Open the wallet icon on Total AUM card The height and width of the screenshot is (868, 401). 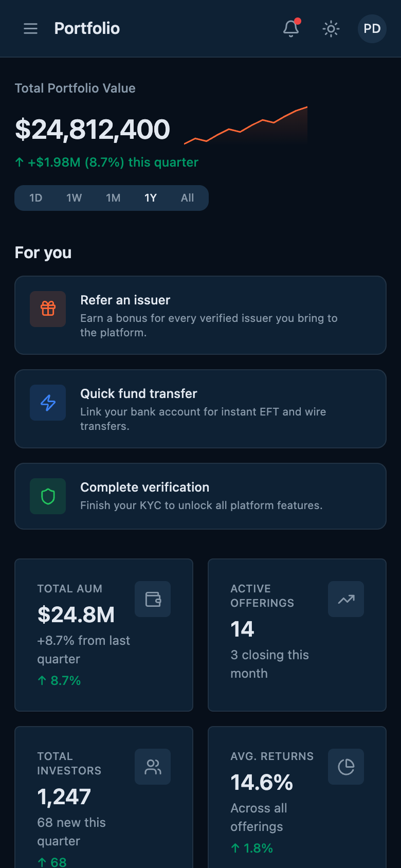point(152,599)
